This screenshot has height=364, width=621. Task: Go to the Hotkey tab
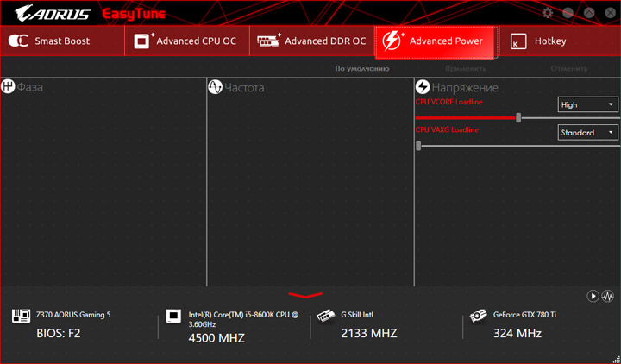[560, 41]
